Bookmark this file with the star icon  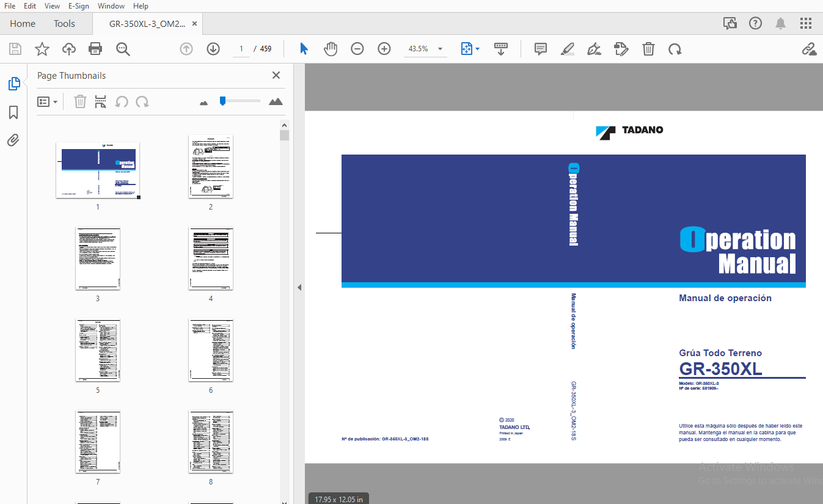pyautogui.click(x=42, y=49)
